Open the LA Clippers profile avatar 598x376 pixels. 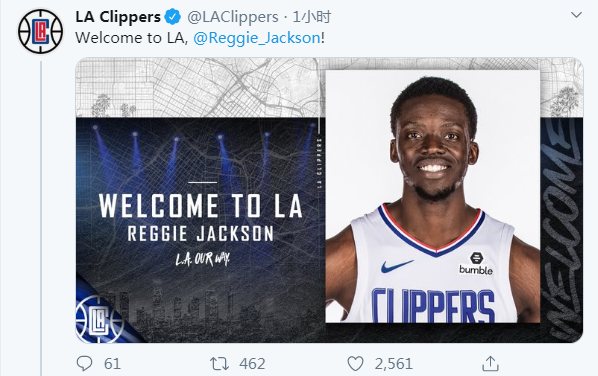(x=40, y=31)
